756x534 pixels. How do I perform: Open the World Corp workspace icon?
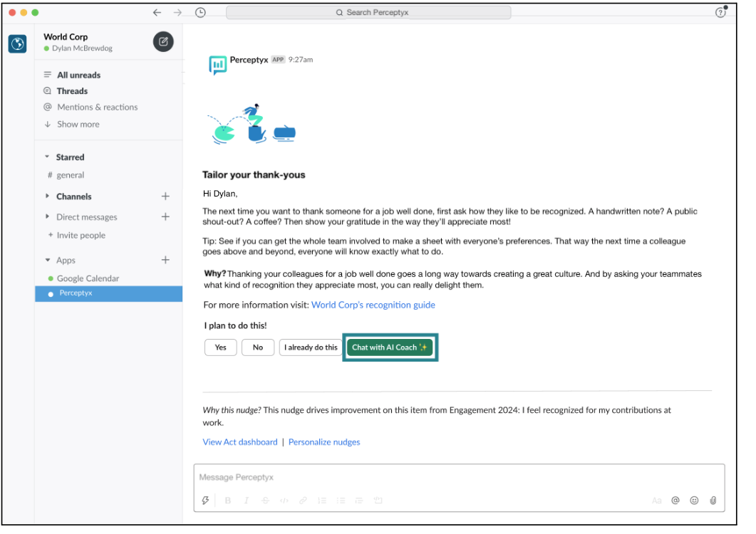coord(17,44)
